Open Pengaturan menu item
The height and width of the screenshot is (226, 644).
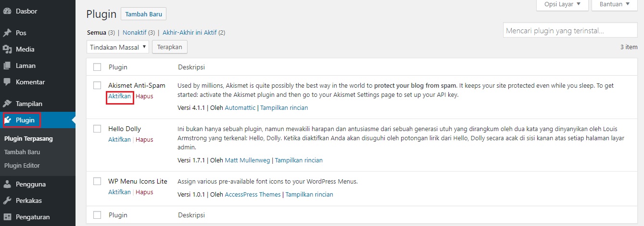[x=33, y=217]
